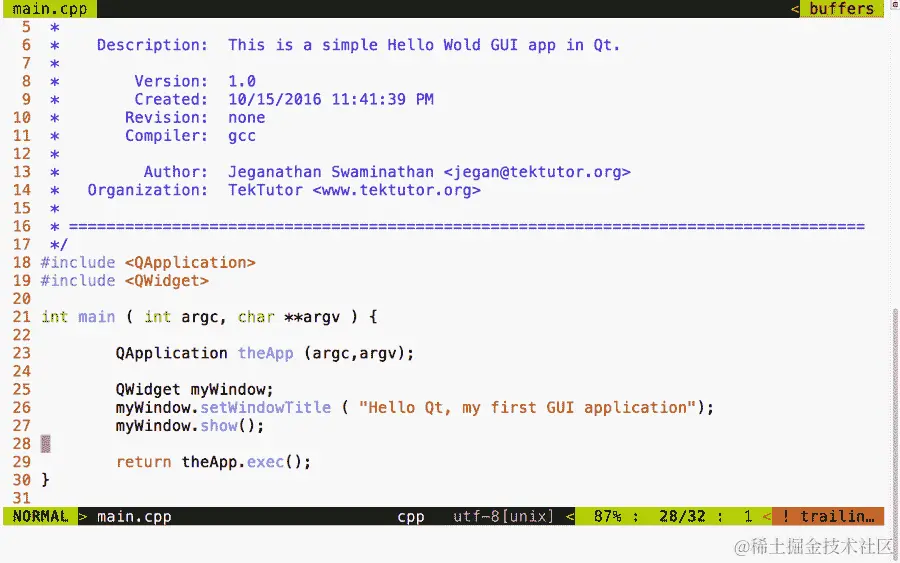
Task: Click the Author: label
Action: tap(176, 172)
